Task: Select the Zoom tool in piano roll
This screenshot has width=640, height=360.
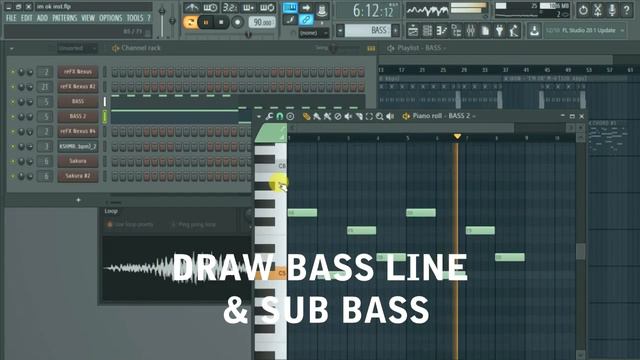Action: coord(380,116)
